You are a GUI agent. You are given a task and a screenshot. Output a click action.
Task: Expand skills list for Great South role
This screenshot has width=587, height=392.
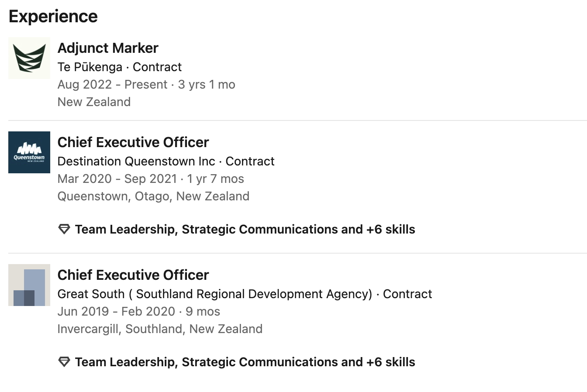245,362
